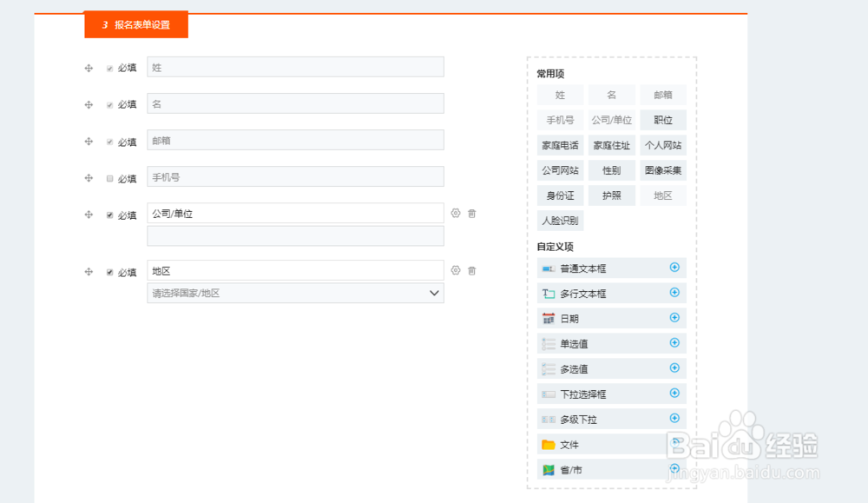The height and width of the screenshot is (503, 868).
Task: Open settings gear for 地区 field
Action: pyautogui.click(x=456, y=270)
